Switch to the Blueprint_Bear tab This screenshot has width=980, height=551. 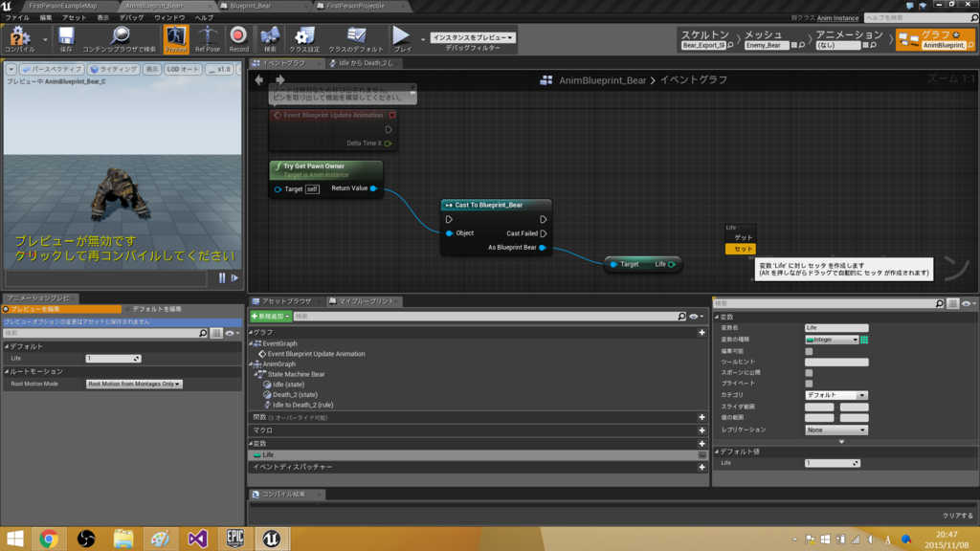point(250,6)
